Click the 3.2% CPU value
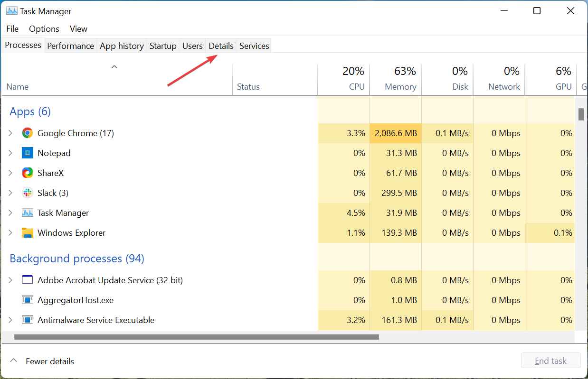Viewport: 588px width, 379px height. point(356,320)
